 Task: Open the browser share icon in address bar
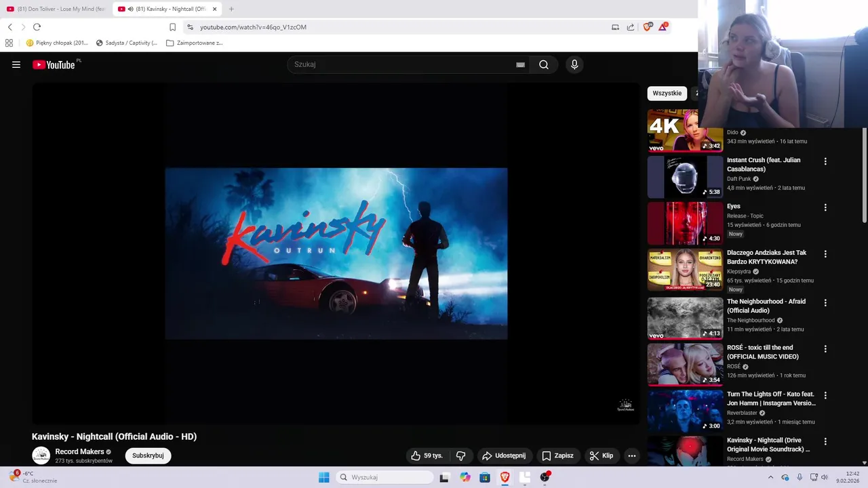(631, 27)
